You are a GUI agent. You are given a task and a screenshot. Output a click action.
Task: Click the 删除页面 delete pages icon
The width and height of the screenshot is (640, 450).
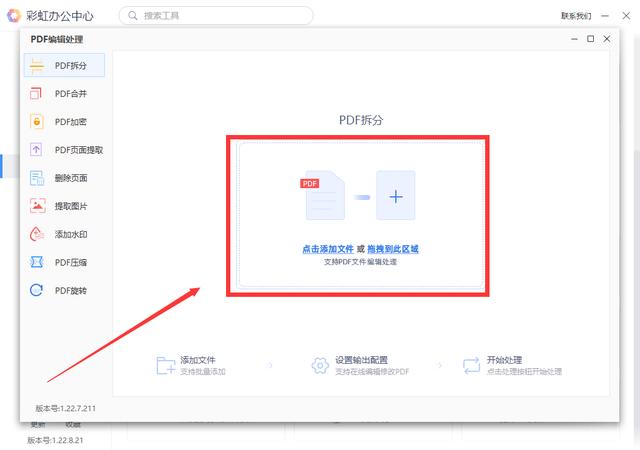pos(37,178)
